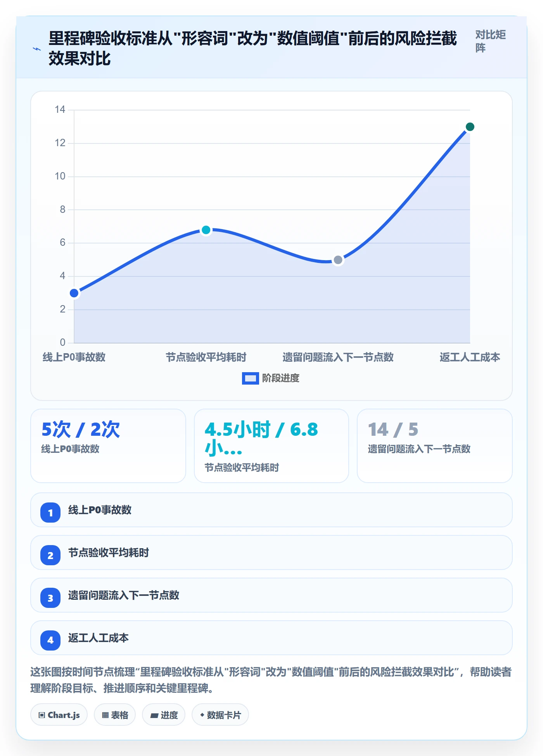Click the y-axis value 14

(60, 110)
